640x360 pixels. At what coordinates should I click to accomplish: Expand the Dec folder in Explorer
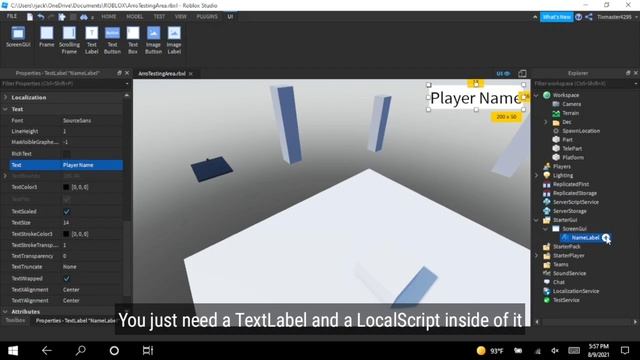[x=545, y=122]
